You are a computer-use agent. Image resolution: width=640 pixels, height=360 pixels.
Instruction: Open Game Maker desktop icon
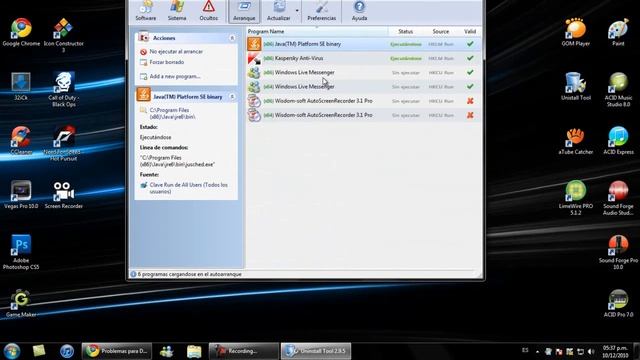pos(21,303)
